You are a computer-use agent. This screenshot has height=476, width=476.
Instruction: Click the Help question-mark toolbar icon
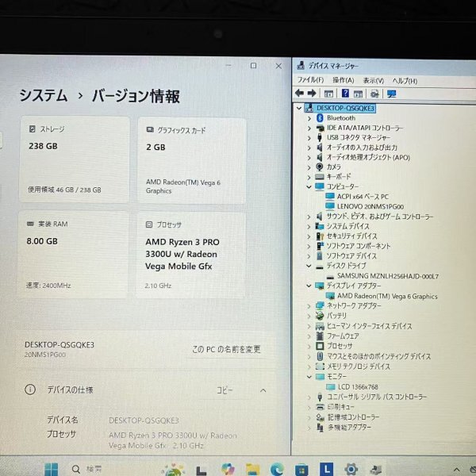pos(345,93)
